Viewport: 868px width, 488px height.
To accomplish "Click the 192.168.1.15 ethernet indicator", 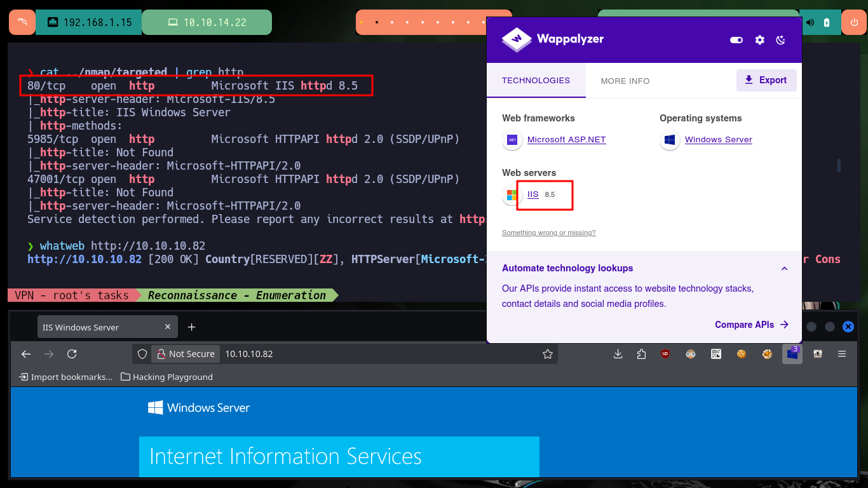I will click(89, 22).
